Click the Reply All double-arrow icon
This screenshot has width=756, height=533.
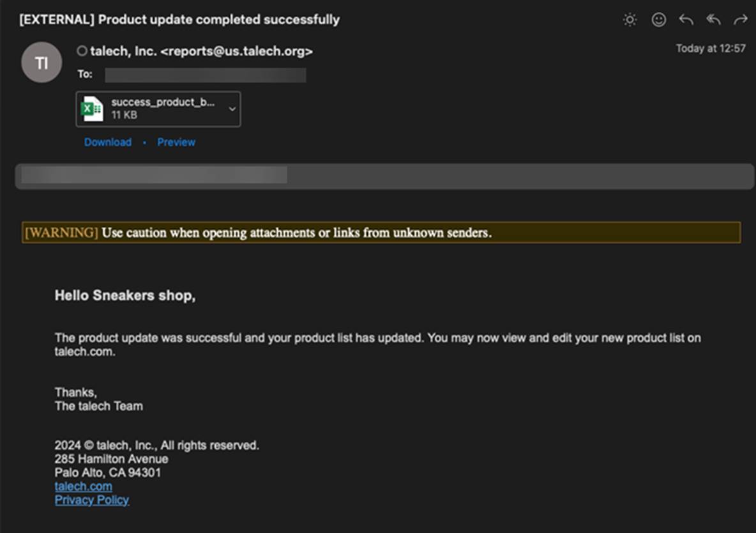pyautogui.click(x=714, y=20)
